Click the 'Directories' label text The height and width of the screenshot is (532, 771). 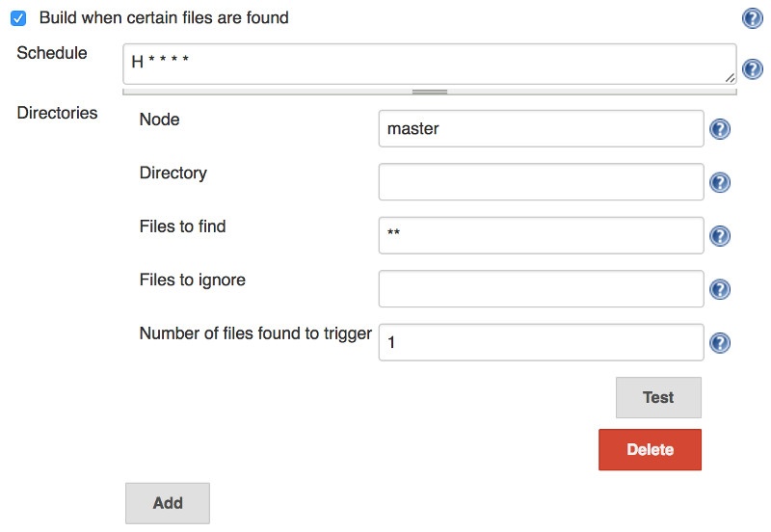click(57, 113)
